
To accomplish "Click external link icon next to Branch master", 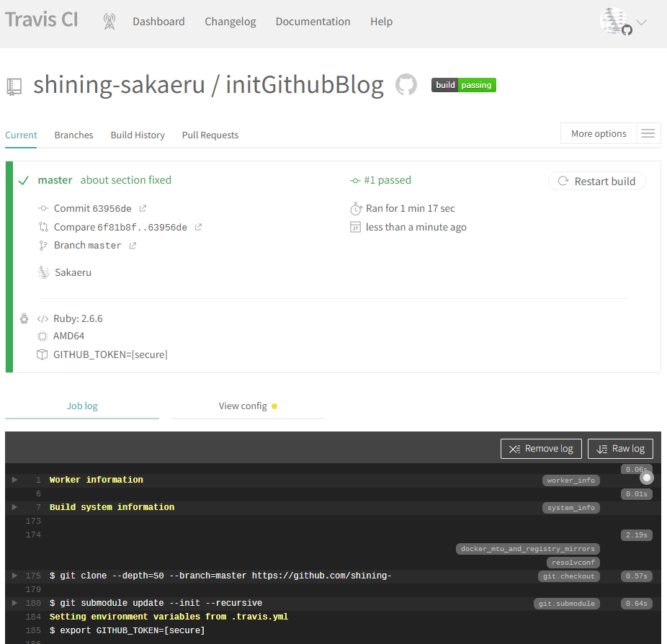I will click(x=133, y=246).
